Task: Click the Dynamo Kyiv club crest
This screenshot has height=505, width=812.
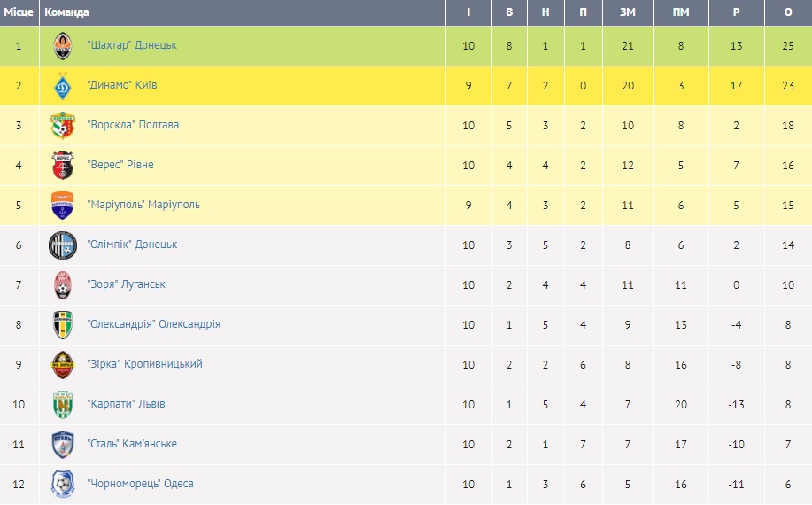Action: tap(63, 85)
